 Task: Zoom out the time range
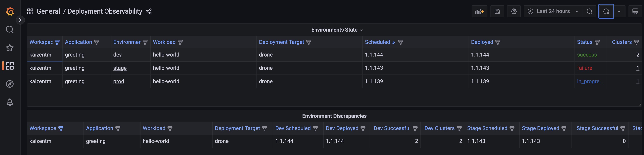coord(589,11)
